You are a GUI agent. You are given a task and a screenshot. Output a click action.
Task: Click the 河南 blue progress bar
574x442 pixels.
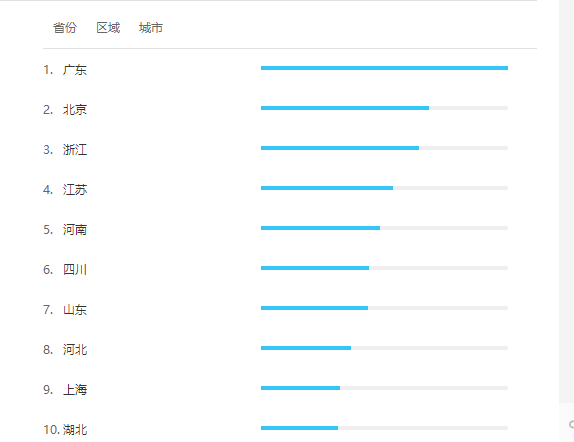(x=320, y=228)
